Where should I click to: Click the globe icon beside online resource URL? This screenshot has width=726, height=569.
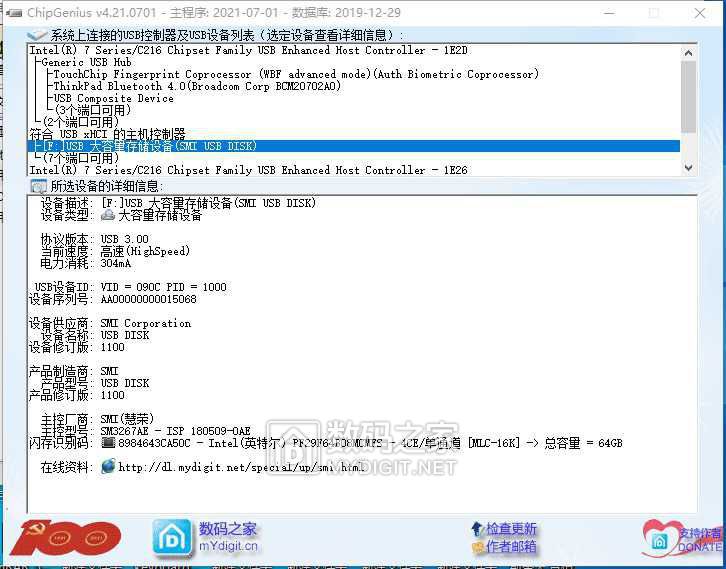pyautogui.click(x=108, y=466)
